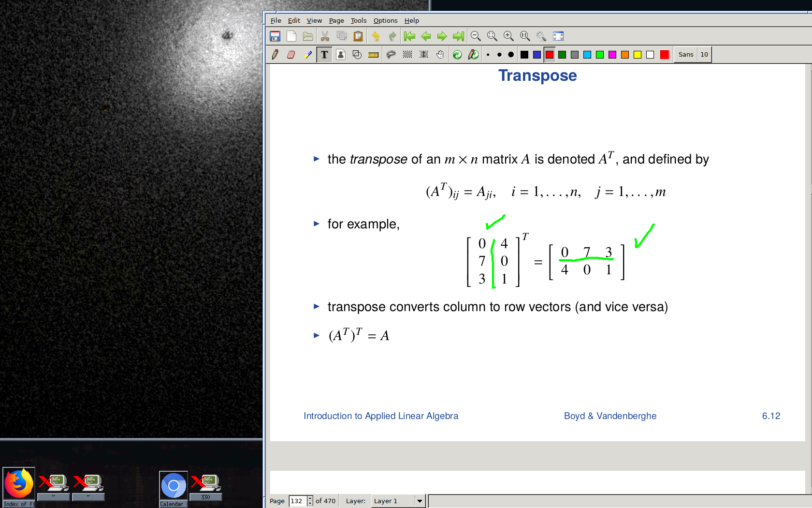Click the Sans font button
The image size is (812, 508).
point(685,55)
